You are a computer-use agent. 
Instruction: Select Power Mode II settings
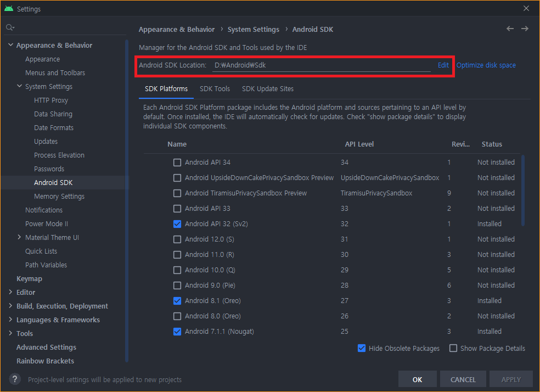click(x=47, y=224)
